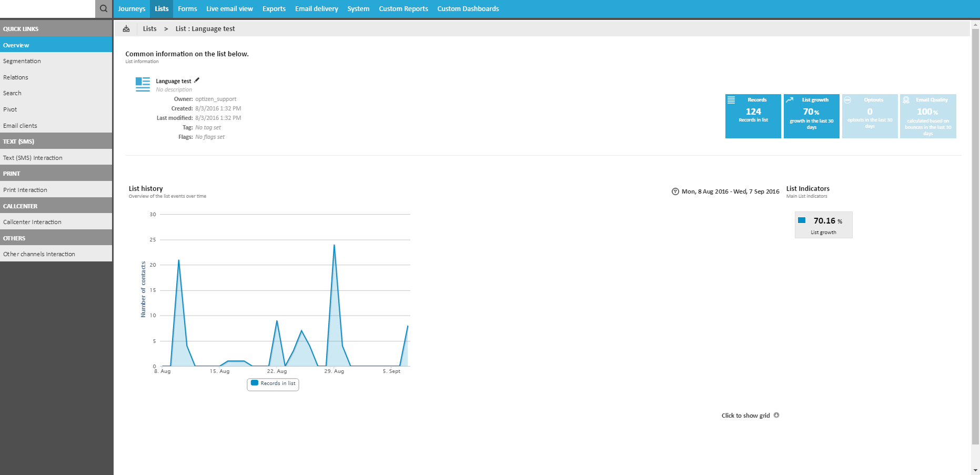Select the Email Quality tile
This screenshot has width=980, height=475.
pyautogui.click(x=928, y=116)
